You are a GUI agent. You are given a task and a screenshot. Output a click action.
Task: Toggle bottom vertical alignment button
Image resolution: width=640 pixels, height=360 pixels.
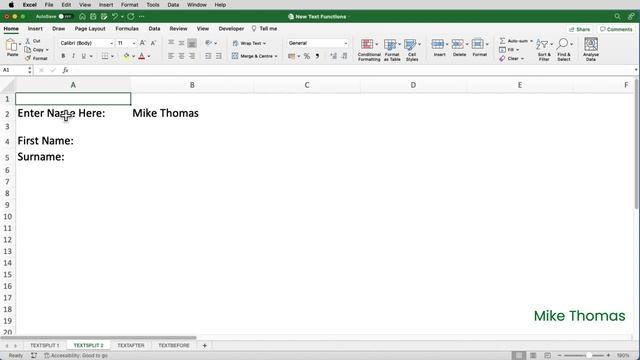click(x=192, y=43)
